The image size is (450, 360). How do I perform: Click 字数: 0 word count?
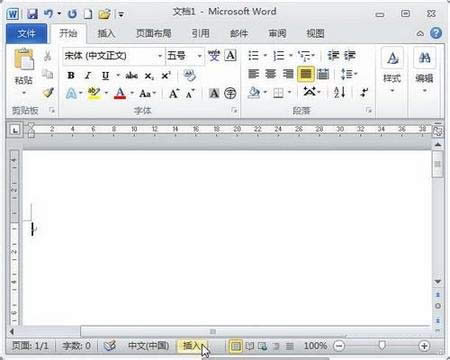coord(76,346)
